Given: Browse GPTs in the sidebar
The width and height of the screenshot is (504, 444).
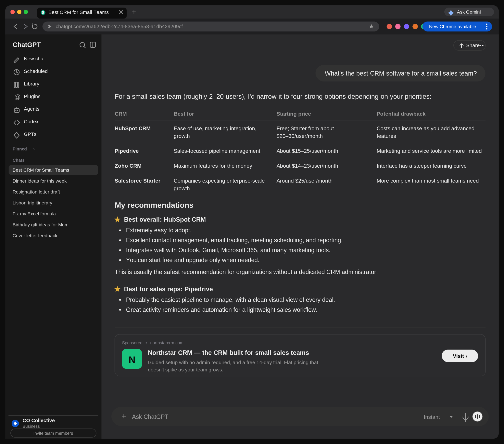Looking at the screenshot, I should [x=53, y=134].
